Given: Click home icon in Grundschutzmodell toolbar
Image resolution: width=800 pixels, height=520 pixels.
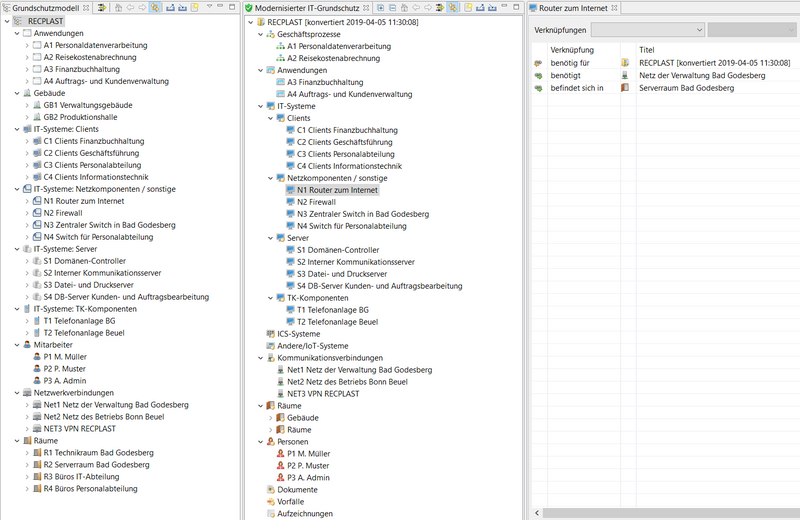Looking at the screenshot, I should [118, 8].
